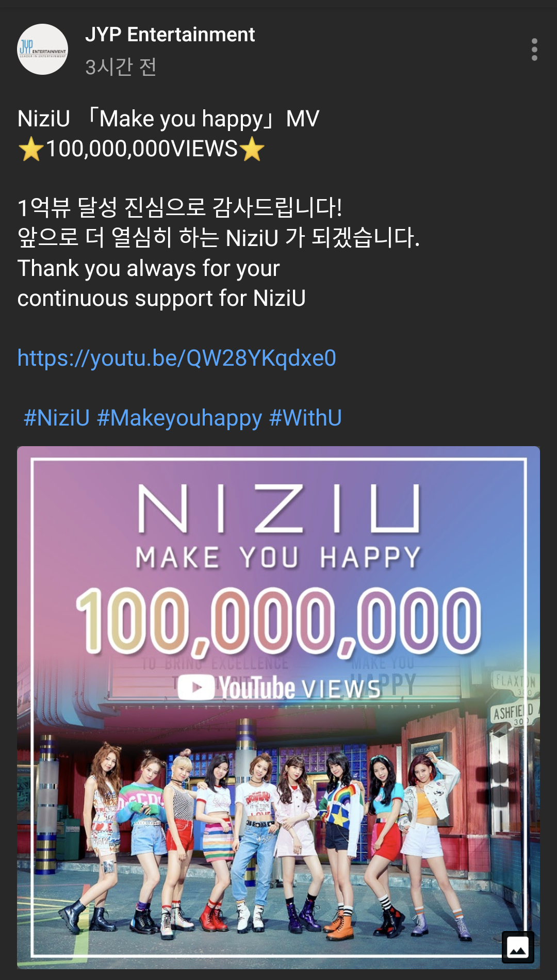Open the three-dot post options menu
557x980 pixels.
pos(534,50)
